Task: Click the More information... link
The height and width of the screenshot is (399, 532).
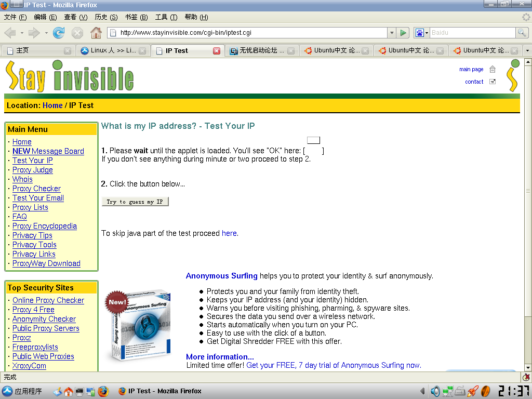Action: click(220, 356)
